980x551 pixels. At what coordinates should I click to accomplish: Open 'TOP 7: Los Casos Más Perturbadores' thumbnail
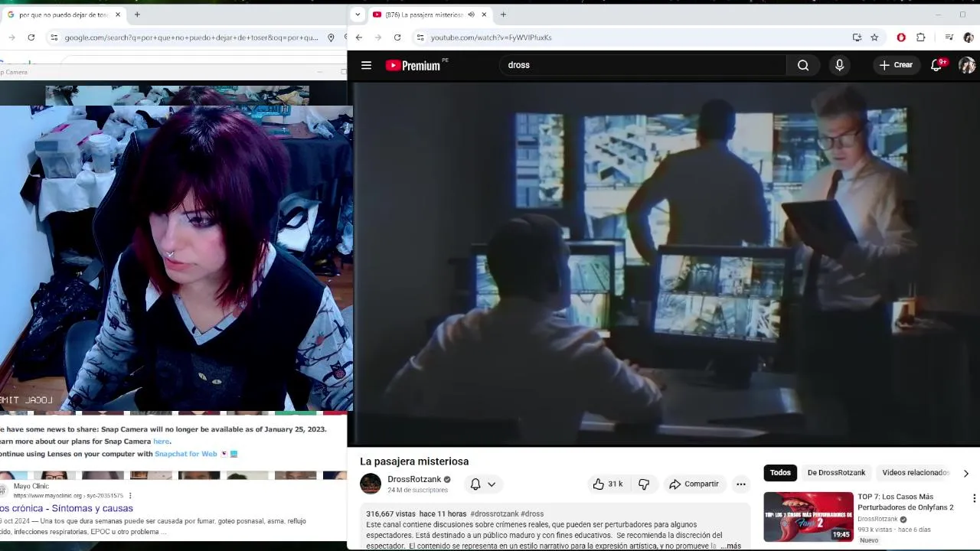pyautogui.click(x=808, y=517)
